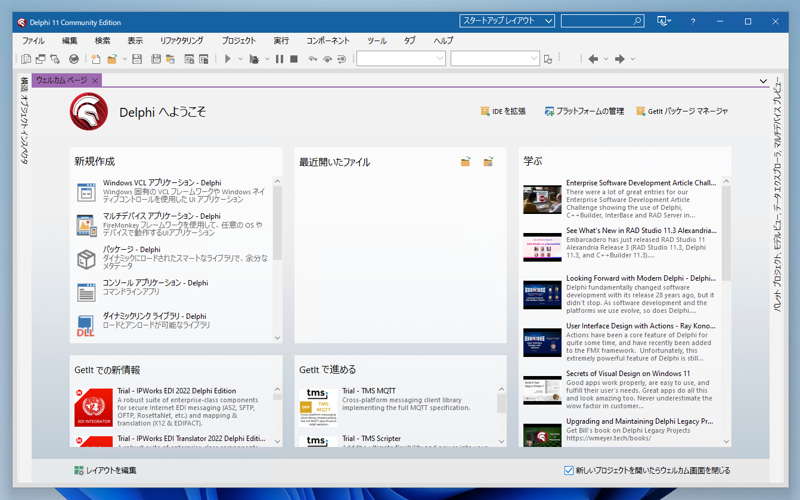The width and height of the screenshot is (800, 500).
Task: Create a Windows VCL アプリケーション - Delphi project
Action: tap(173, 191)
